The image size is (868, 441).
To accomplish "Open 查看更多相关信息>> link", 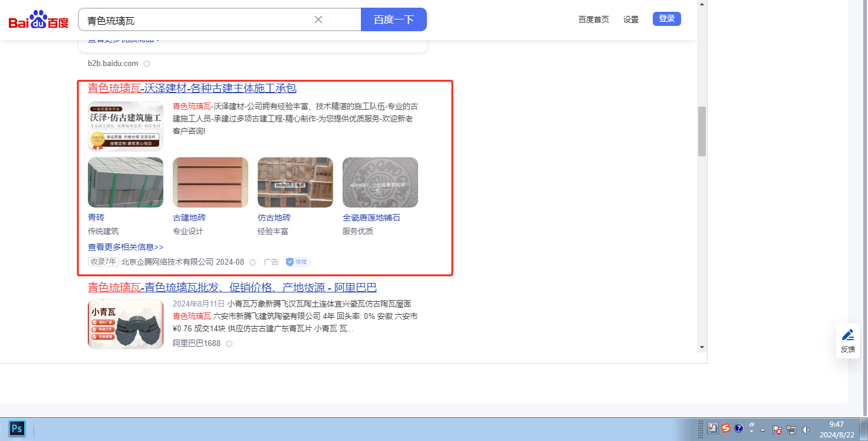I will click(x=126, y=247).
